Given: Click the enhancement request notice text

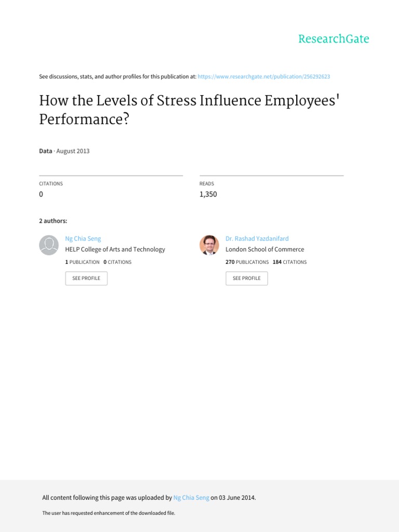Looking at the screenshot, I should click(109, 513).
